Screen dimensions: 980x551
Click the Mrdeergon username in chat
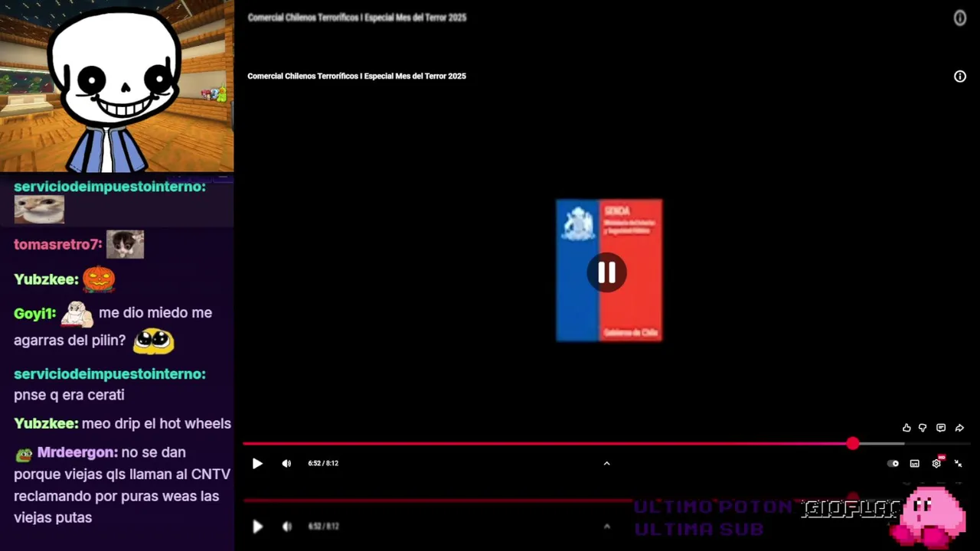[x=77, y=452]
